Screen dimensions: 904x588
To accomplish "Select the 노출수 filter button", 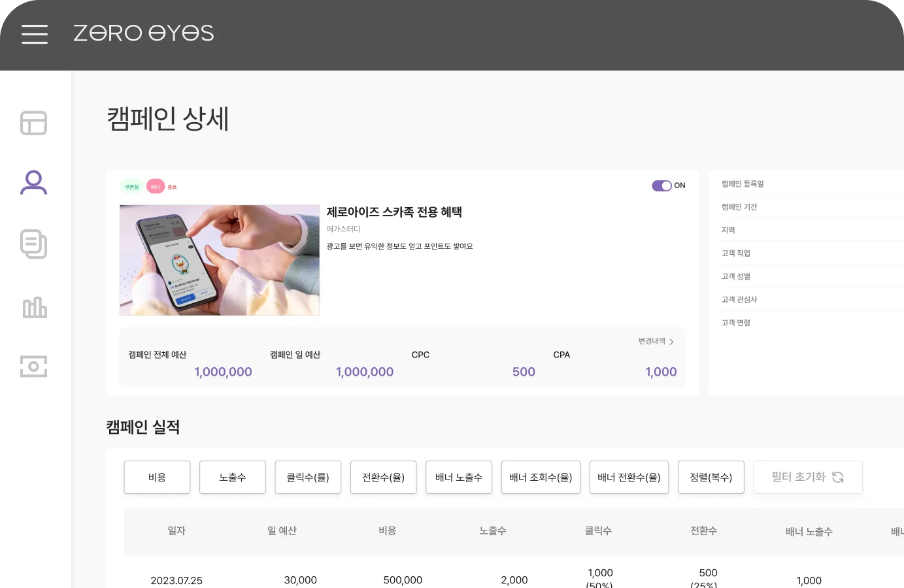I will pyautogui.click(x=233, y=478).
